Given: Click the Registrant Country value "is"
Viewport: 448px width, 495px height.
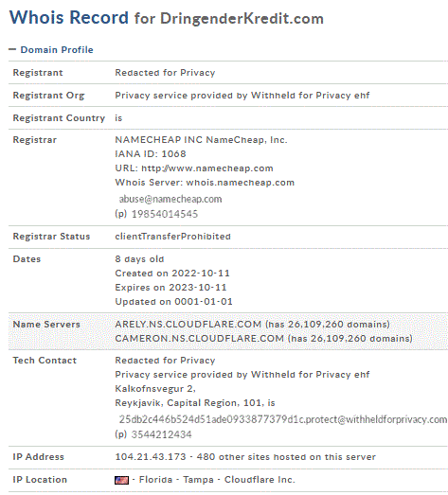Looking at the screenshot, I should [x=118, y=118].
